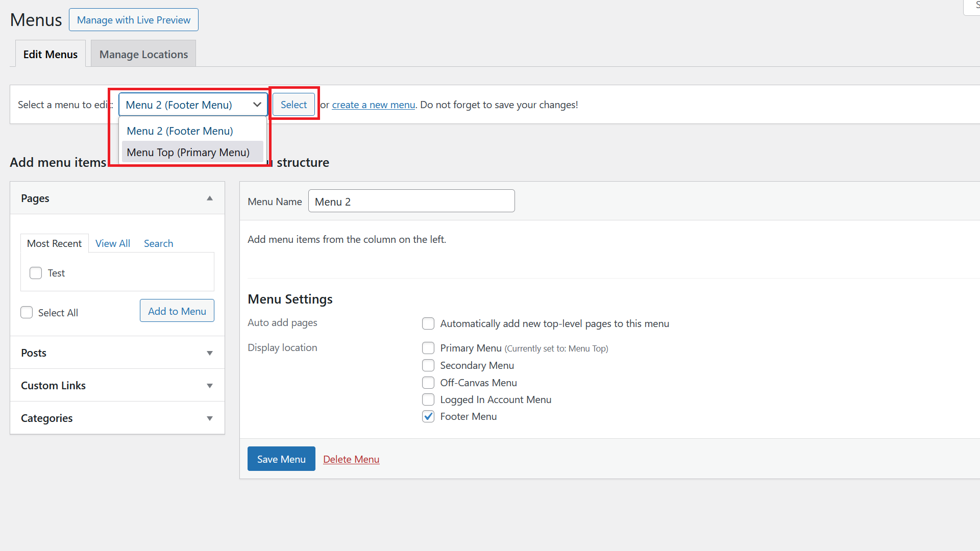Check Primary Menu display location
This screenshot has height=551, width=980.
[428, 348]
